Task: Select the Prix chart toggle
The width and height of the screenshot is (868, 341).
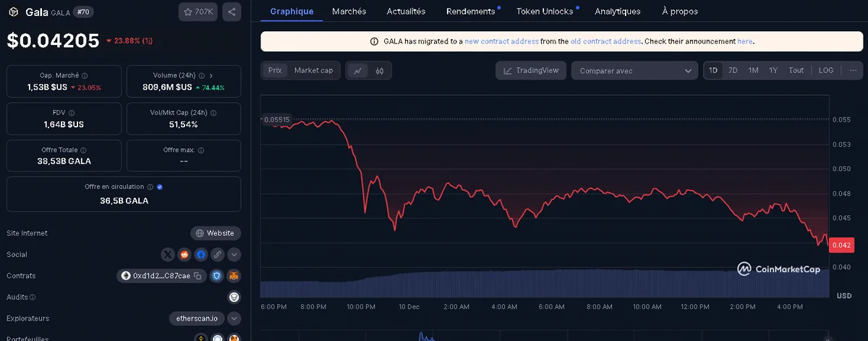Action: coord(275,70)
